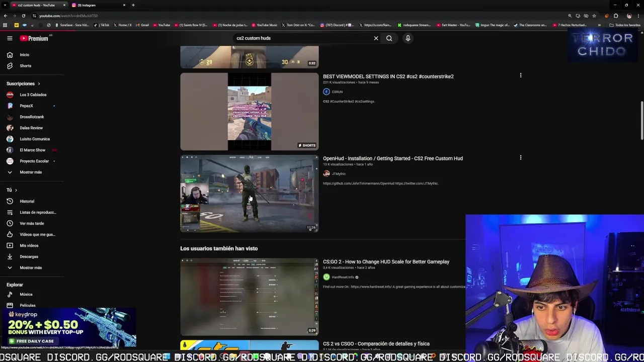Open Dalas Review subscription channel

click(x=32, y=128)
